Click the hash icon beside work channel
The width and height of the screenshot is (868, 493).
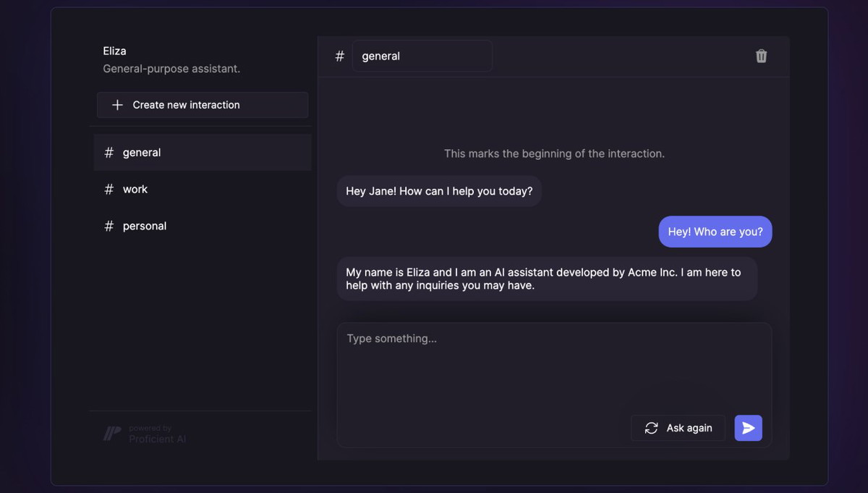click(109, 189)
